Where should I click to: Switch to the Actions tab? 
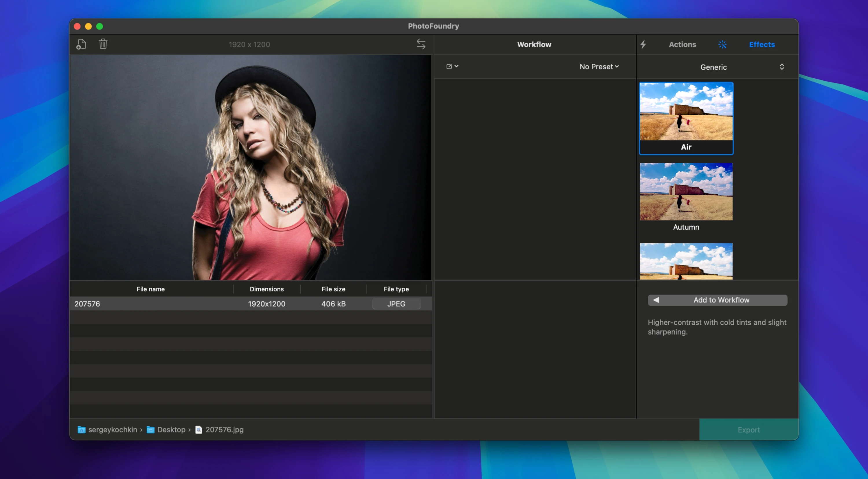[x=682, y=45]
